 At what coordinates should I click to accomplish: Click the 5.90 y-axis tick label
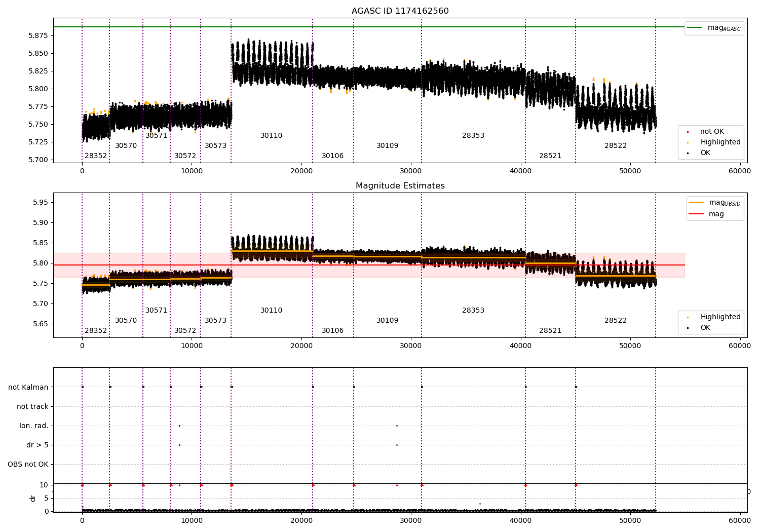point(40,223)
